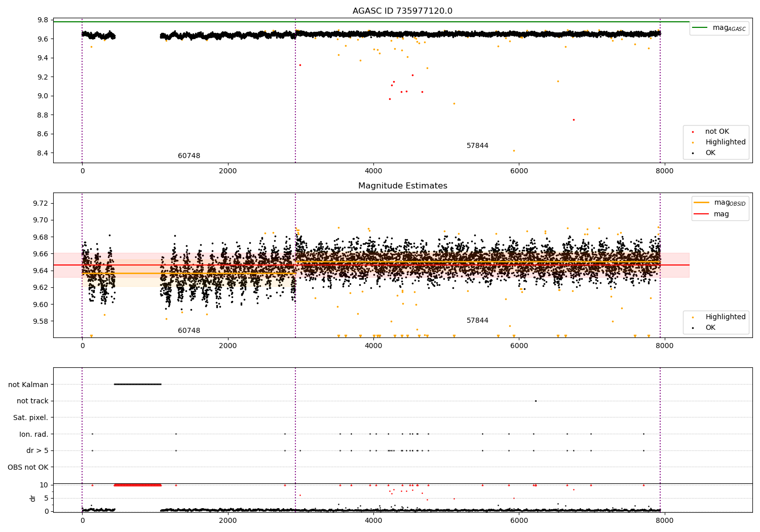Click the lowest red 'not OK' point in top plot

point(574,120)
